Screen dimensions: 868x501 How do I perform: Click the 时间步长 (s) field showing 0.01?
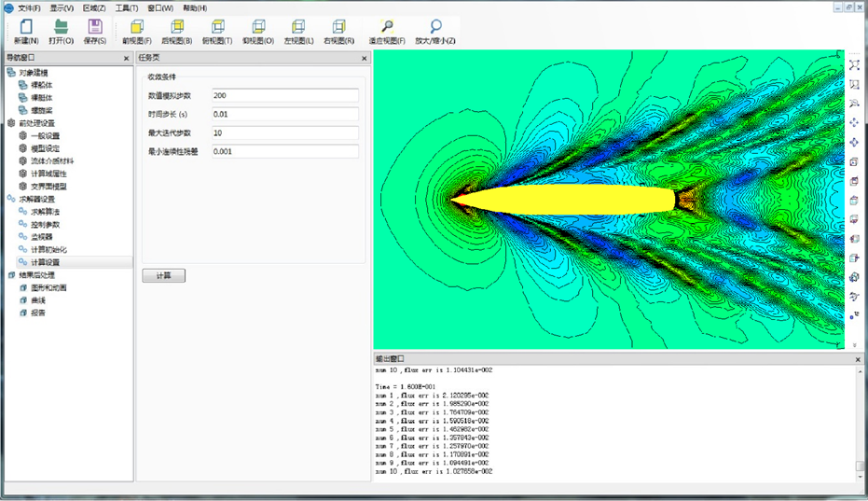pos(285,114)
